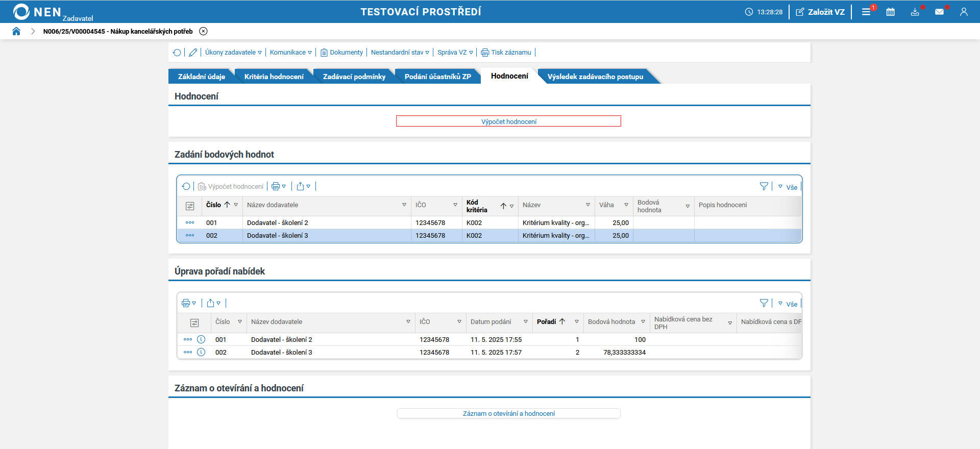Image resolution: width=980 pixels, height=449 pixels.
Task: Open the print dropdown in Zadání bodových hodnot
Action: 279,186
